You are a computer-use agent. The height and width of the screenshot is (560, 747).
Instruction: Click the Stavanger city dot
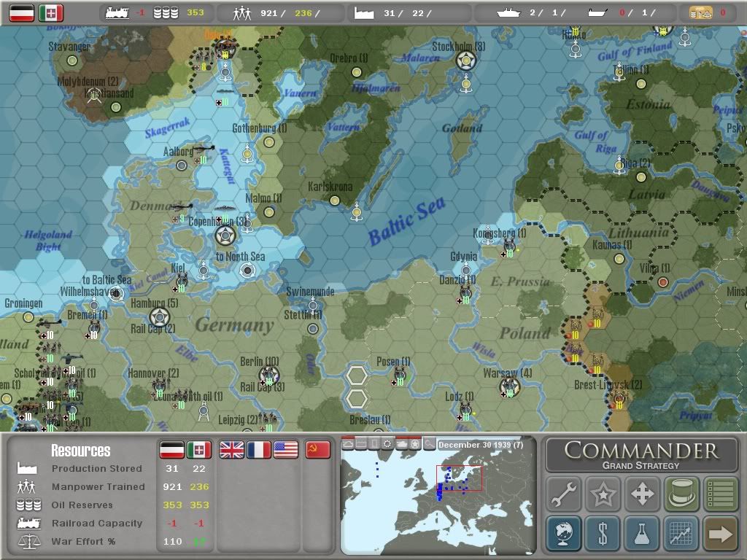pyautogui.click(x=72, y=61)
